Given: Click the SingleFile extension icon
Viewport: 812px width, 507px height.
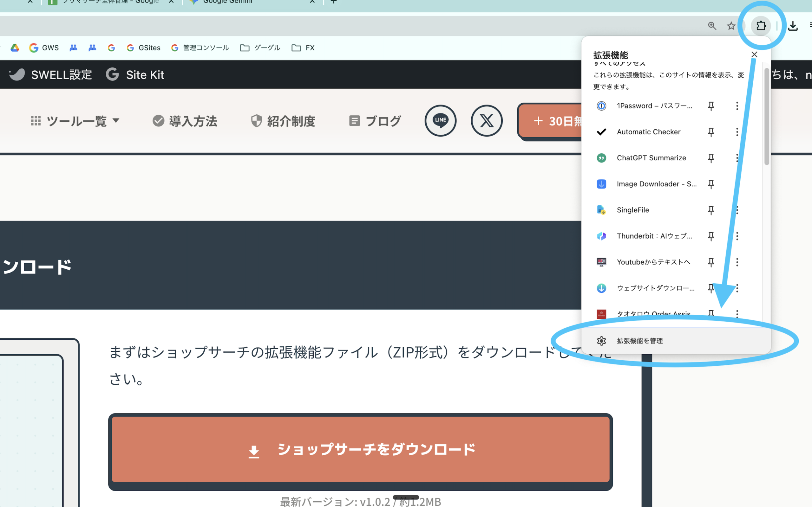Looking at the screenshot, I should [x=601, y=210].
